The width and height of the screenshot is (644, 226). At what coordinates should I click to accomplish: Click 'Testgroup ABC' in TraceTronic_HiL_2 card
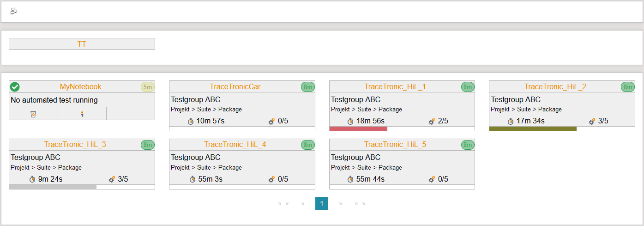516,100
